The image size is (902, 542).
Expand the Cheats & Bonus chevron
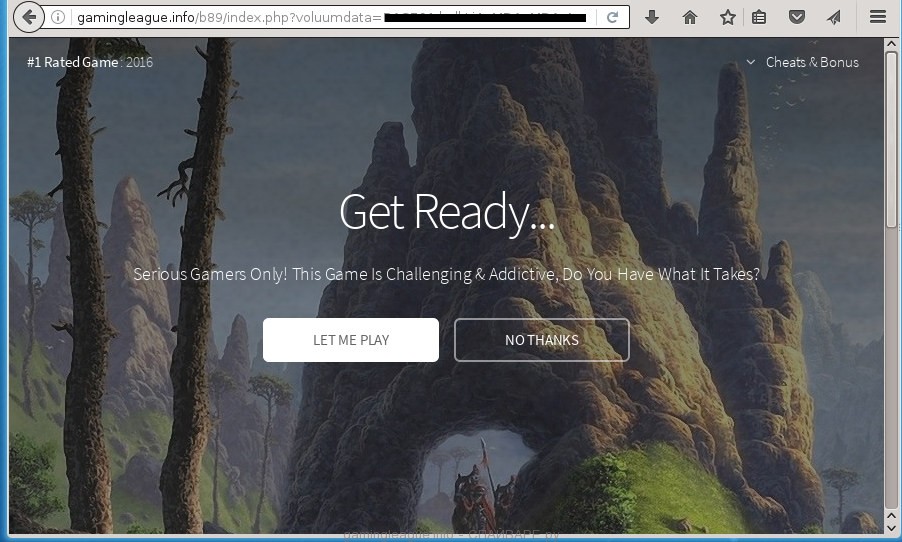pos(751,62)
